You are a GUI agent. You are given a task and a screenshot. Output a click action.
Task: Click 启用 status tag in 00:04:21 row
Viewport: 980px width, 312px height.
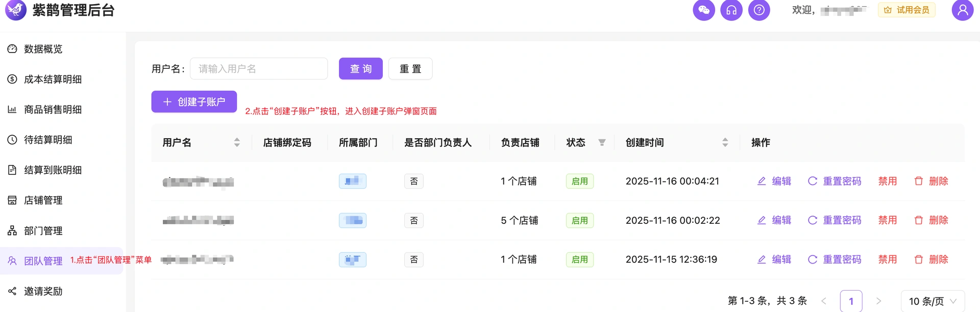(x=580, y=181)
